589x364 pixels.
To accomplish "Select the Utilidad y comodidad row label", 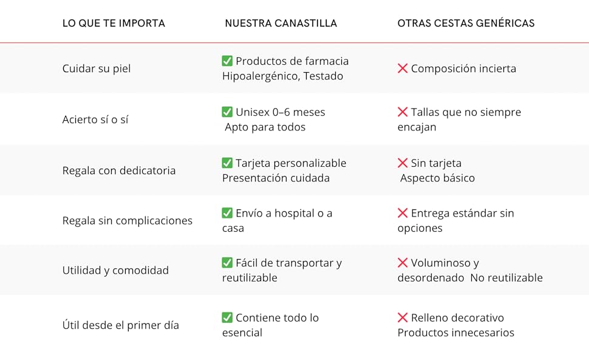I will (x=115, y=271).
